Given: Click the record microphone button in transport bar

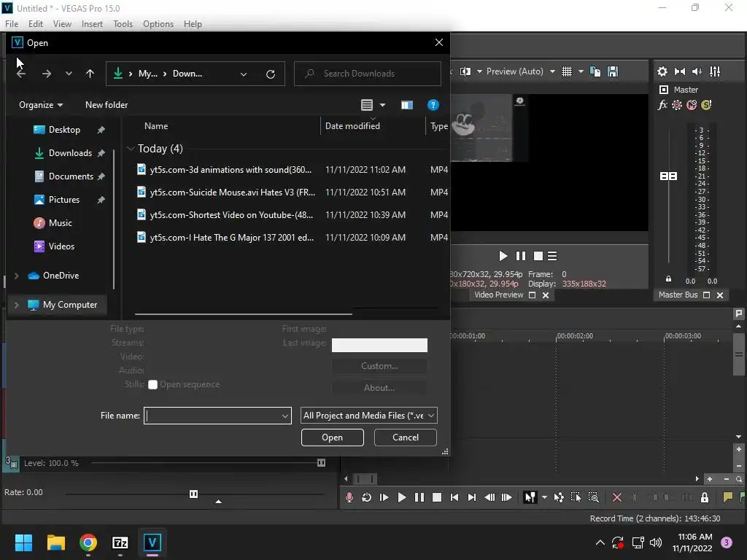Looking at the screenshot, I should [x=349, y=497].
